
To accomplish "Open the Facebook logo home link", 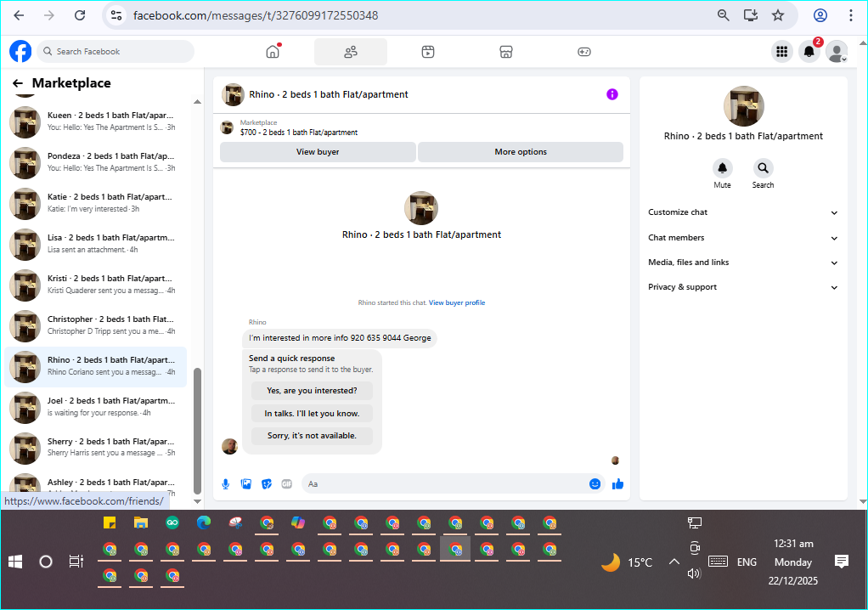I will [20, 52].
